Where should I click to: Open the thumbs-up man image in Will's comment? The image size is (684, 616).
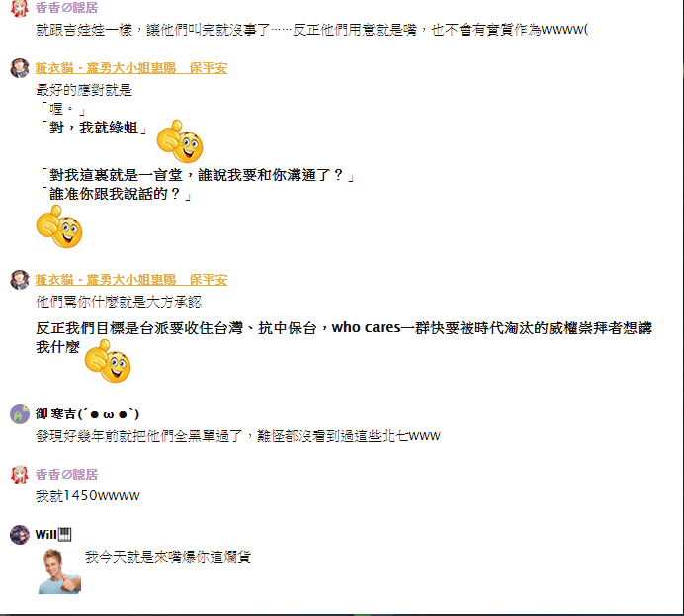click(x=59, y=572)
